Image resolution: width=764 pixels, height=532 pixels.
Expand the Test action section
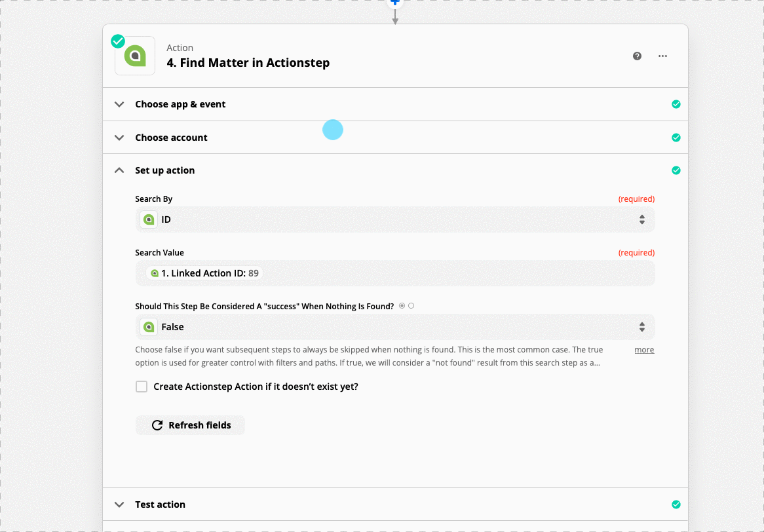click(395, 504)
